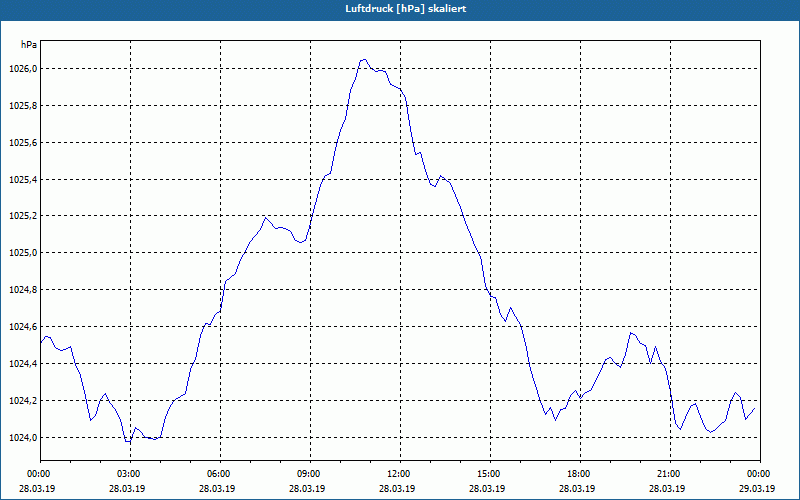Click the y-axis value 1025,8

(x=23, y=106)
